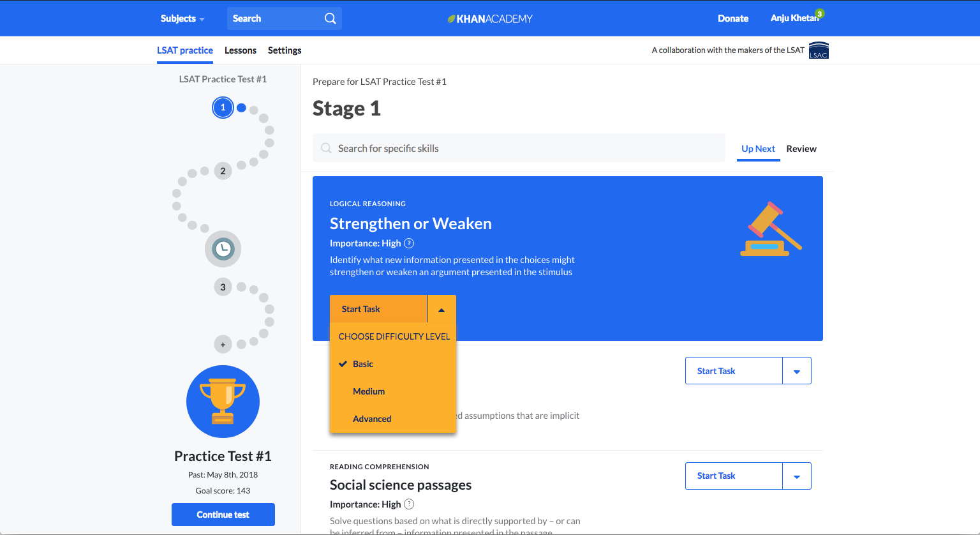Click the trophy Practice Test icon

click(223, 402)
